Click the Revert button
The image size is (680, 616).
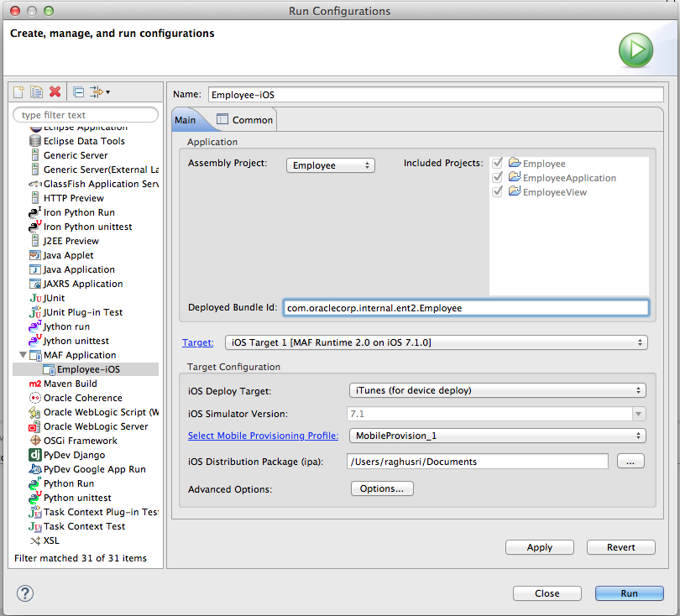pos(621,547)
